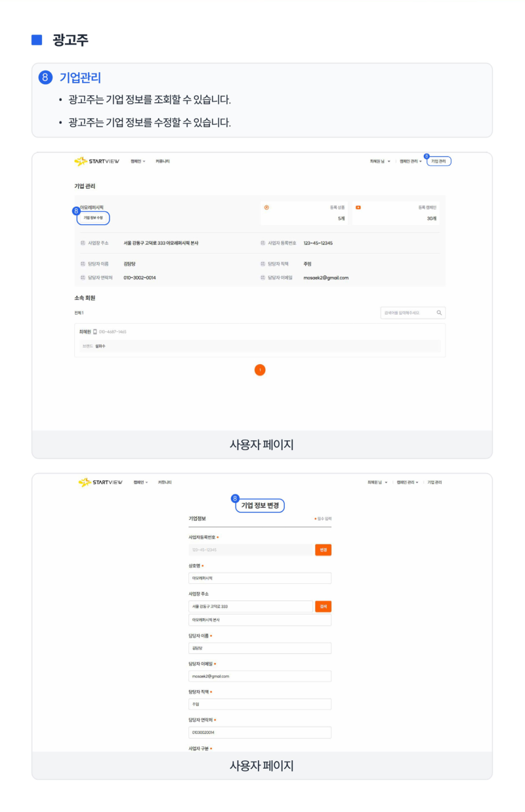Image resolution: width=525 pixels, height=812 pixels.
Task: Click 주임 value in the info table
Action: [x=307, y=264]
